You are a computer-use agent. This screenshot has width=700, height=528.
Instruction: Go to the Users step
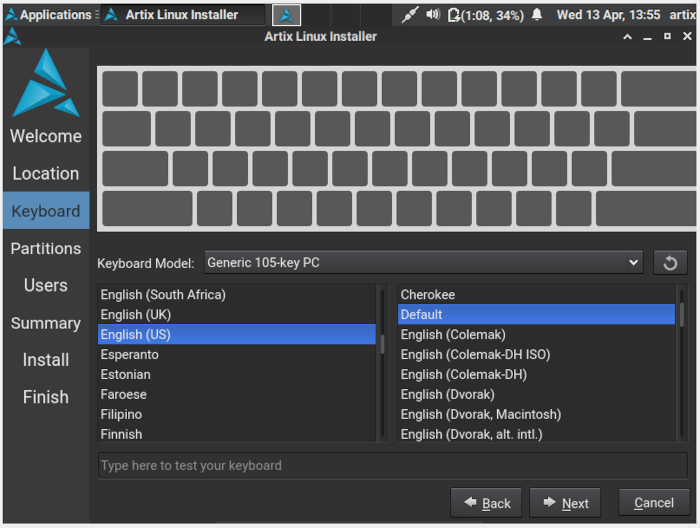pos(46,285)
